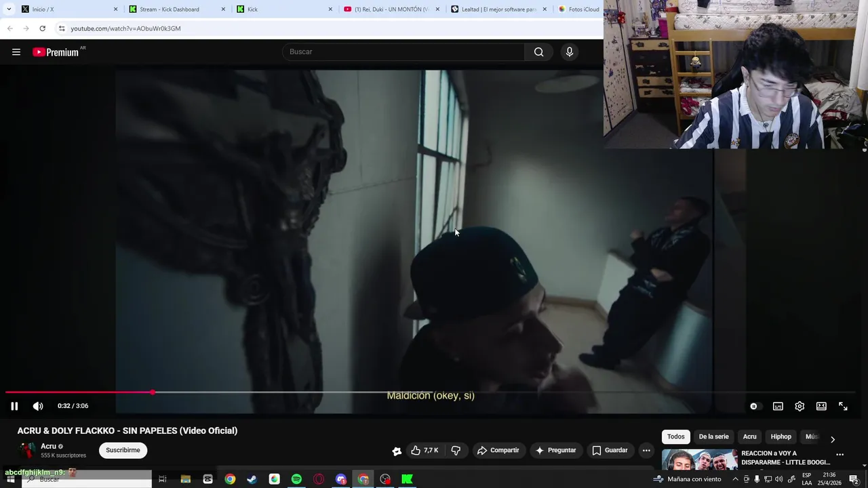The width and height of the screenshot is (868, 488).
Task: Save video with Guardar button
Action: point(610,450)
